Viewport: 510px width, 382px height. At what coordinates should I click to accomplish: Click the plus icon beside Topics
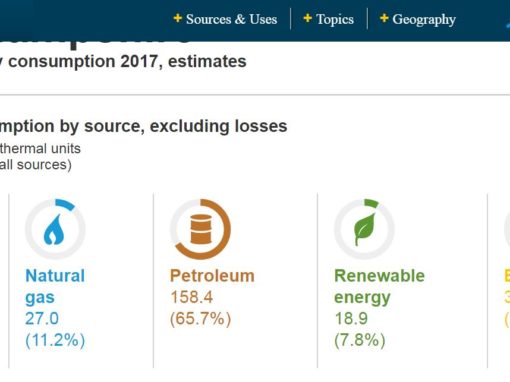pyautogui.click(x=308, y=18)
